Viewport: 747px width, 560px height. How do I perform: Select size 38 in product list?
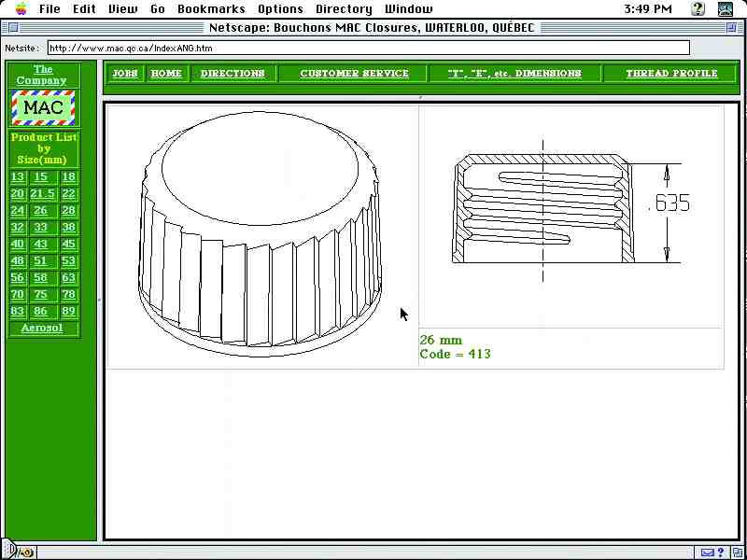coord(68,227)
